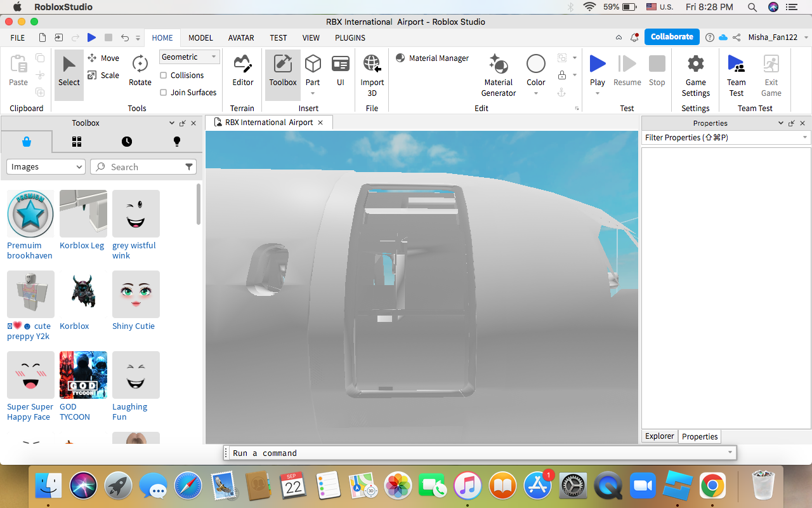The height and width of the screenshot is (508, 812).
Task: Expand the Images category dropdown
Action: pos(46,167)
